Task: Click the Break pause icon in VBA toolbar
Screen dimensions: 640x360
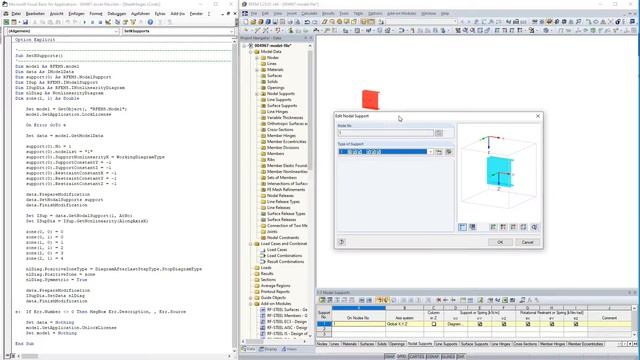Action: click(x=92, y=22)
